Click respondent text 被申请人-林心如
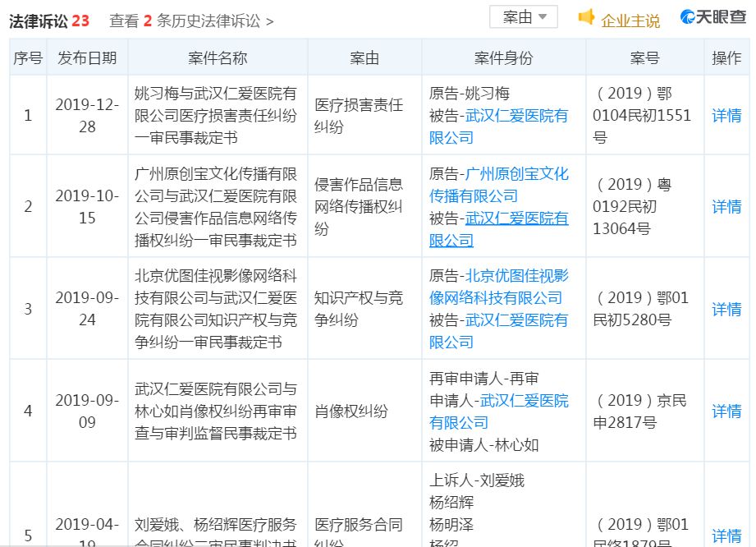The height and width of the screenshot is (547, 756). (x=483, y=444)
